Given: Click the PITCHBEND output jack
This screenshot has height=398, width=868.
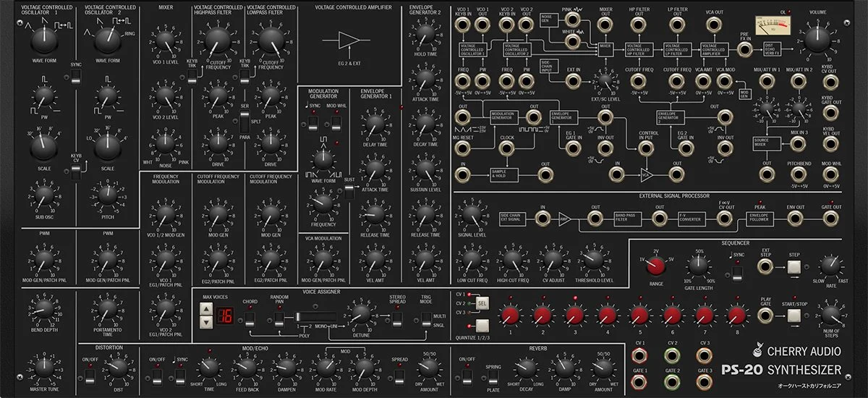Looking at the screenshot, I should [x=798, y=174].
